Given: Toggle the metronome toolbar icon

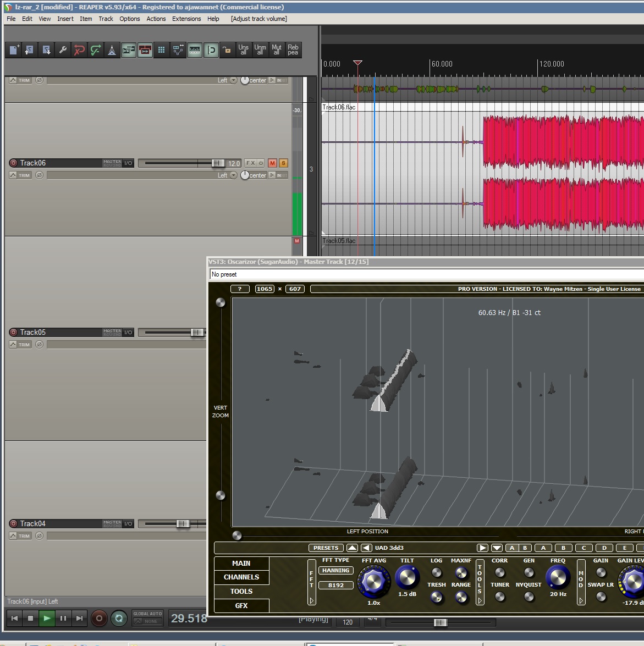Looking at the screenshot, I should [x=112, y=50].
